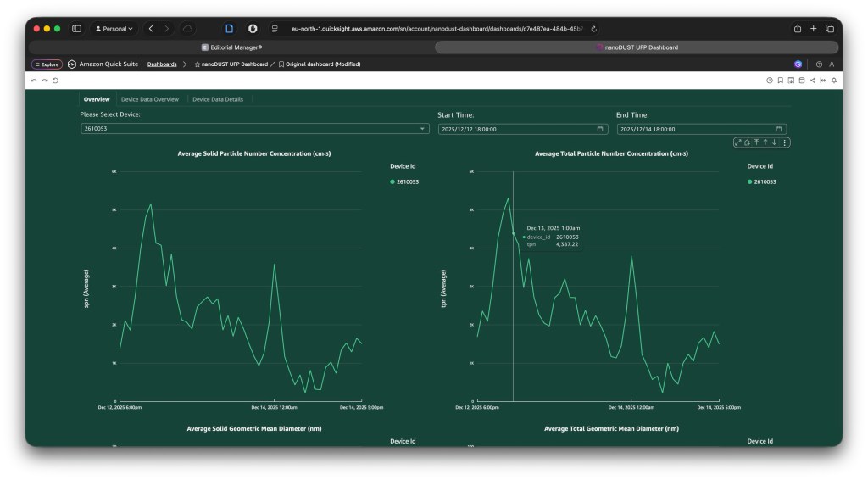Toggle 2610053 legend item in Total Particle chart
This screenshot has height=480, width=868.
coord(764,181)
